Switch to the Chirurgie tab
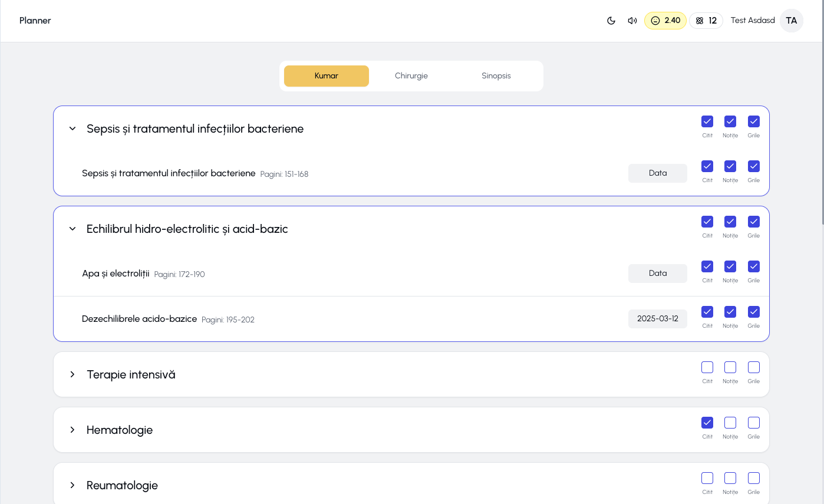 coord(411,76)
